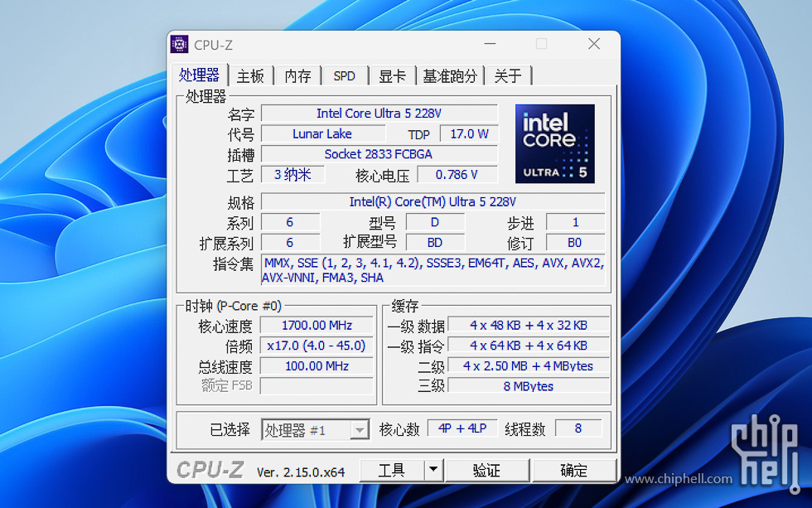Viewport: 812px width, 508px height.
Task: Open the 内存 tab
Action: coord(297,76)
